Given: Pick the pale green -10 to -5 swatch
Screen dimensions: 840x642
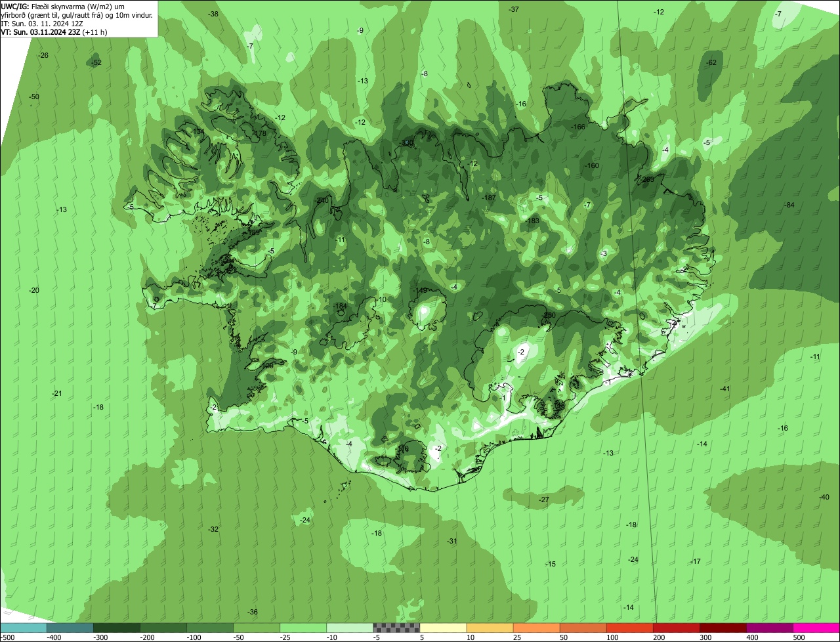Looking at the screenshot, I should tap(350, 628).
